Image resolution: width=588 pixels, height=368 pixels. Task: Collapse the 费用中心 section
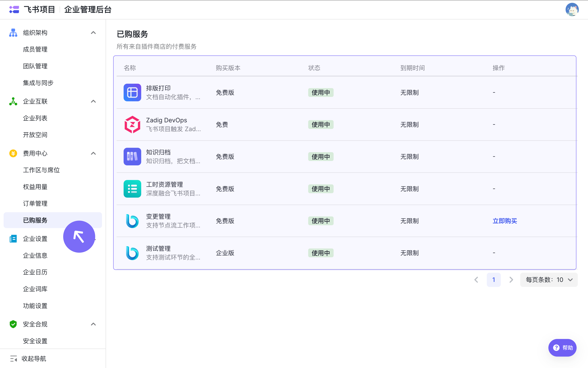pos(93,153)
